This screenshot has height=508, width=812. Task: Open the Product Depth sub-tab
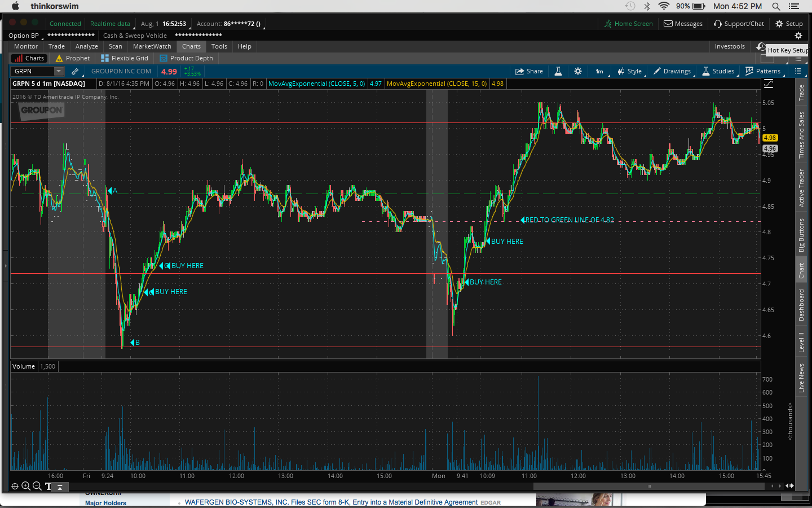186,58
